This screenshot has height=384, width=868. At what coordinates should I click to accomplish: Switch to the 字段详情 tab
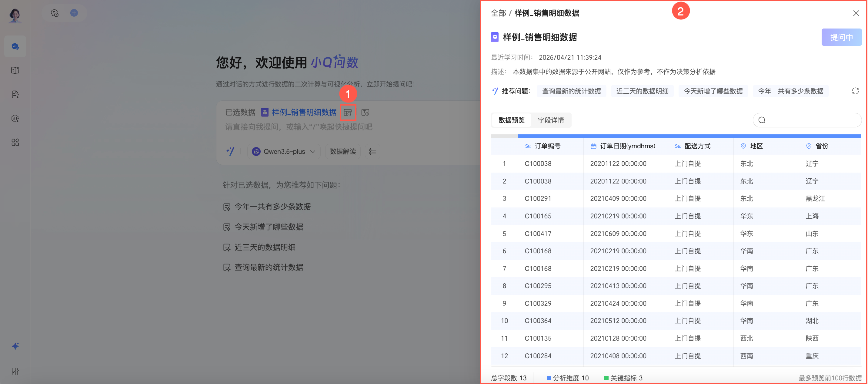(x=551, y=120)
